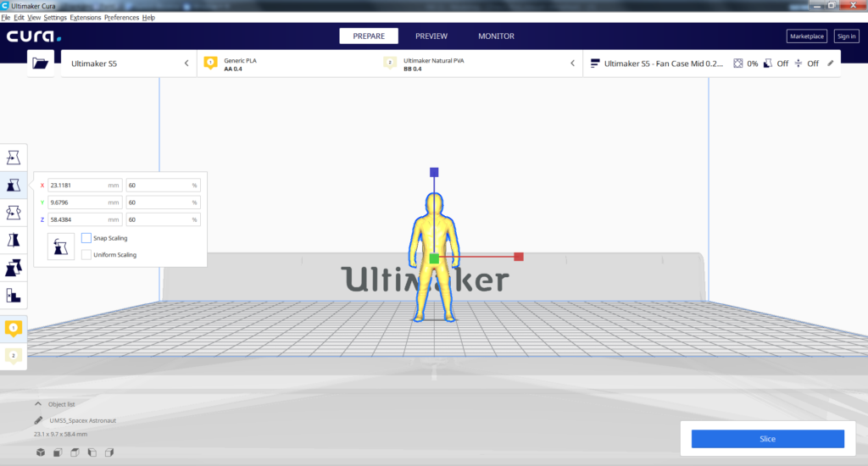Viewport: 868px width, 466px height.
Task: Enable the Snap Scaling checkbox
Action: click(x=86, y=238)
